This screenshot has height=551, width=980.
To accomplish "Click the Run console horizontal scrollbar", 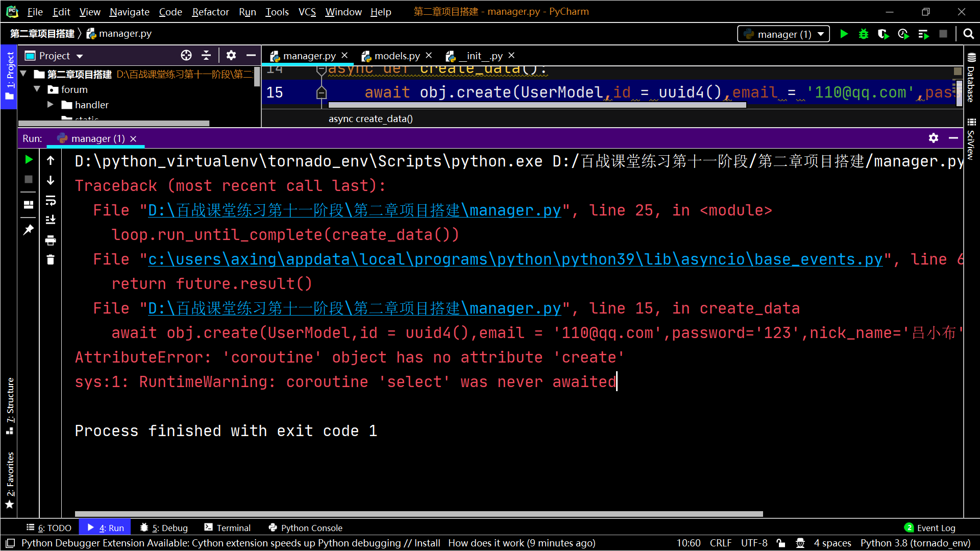I will click(419, 514).
